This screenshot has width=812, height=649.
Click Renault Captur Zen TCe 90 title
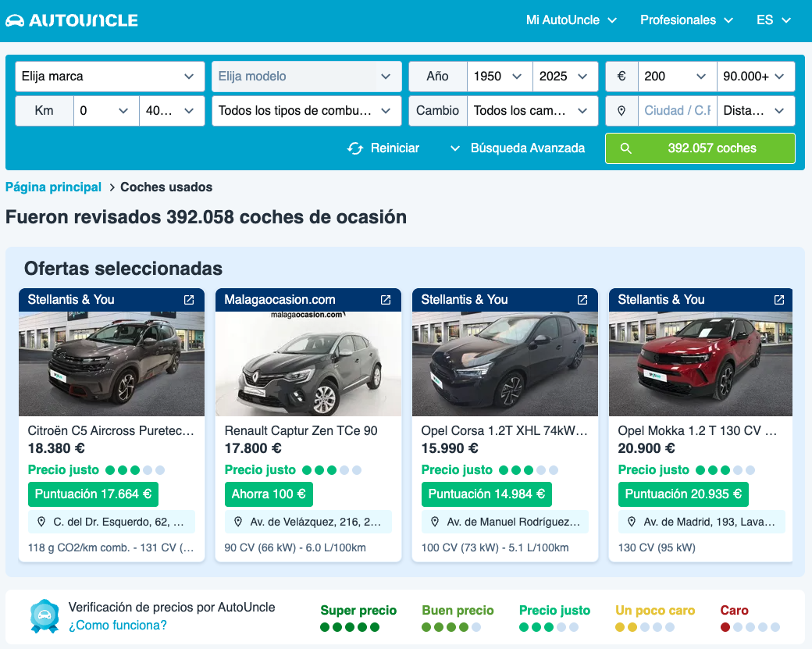pyautogui.click(x=301, y=431)
